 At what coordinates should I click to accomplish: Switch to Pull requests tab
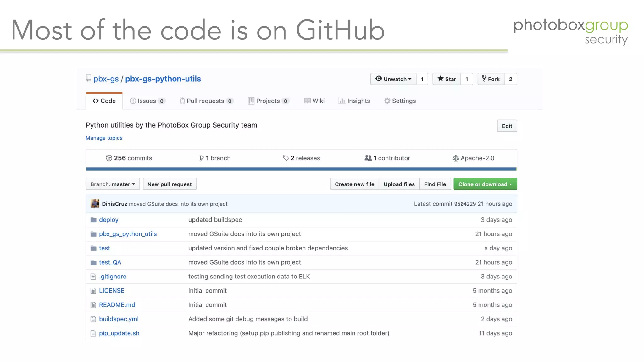pyautogui.click(x=206, y=101)
